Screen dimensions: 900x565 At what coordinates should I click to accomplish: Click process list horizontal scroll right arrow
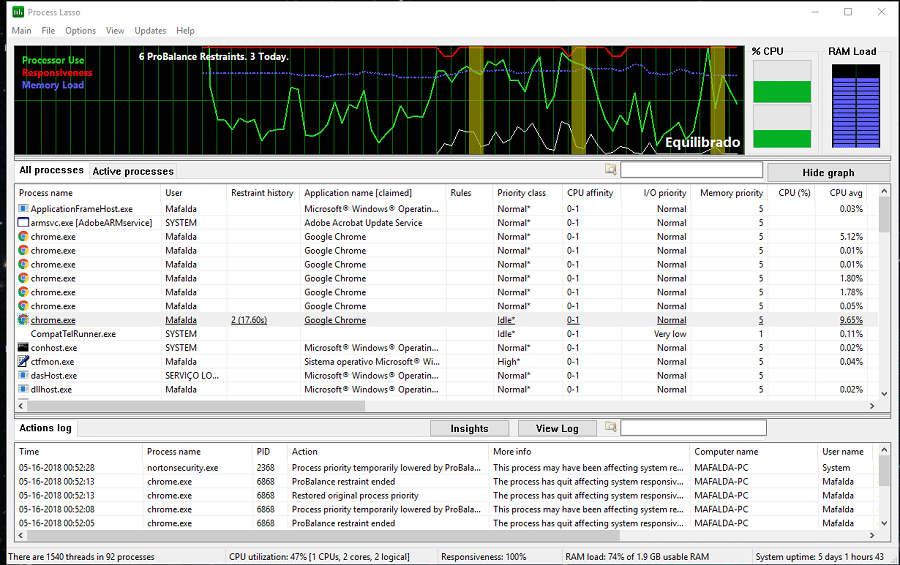tap(872, 406)
